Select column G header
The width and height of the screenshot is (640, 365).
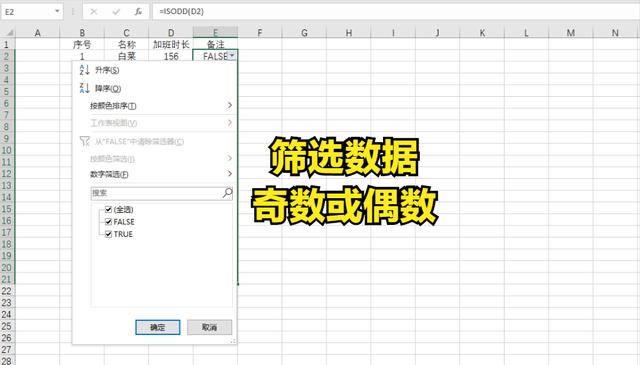[304, 33]
